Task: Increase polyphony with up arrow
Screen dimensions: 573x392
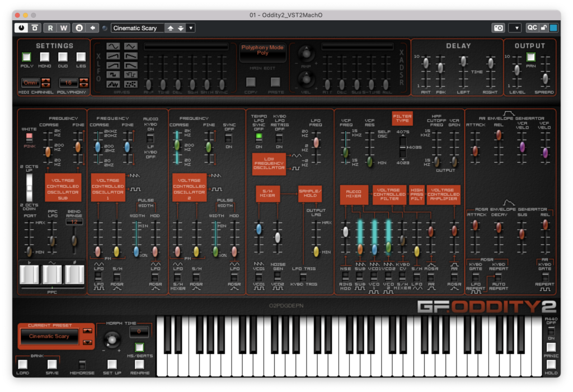Action: [84, 81]
